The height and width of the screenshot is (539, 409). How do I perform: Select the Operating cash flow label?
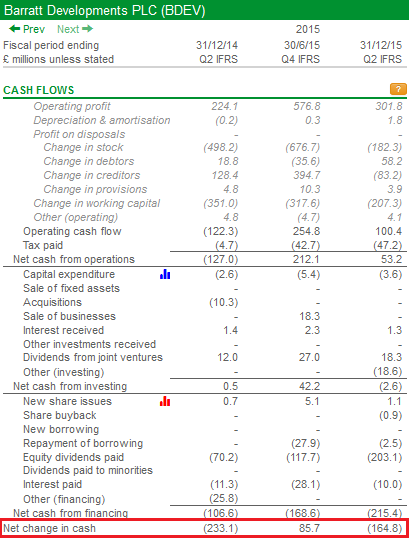pos(72,231)
